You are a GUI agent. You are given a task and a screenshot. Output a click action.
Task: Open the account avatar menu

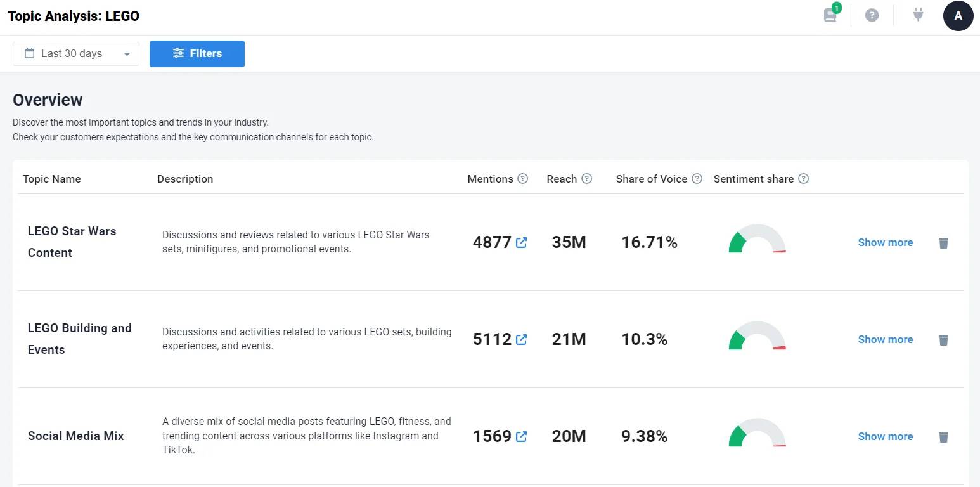[958, 16]
